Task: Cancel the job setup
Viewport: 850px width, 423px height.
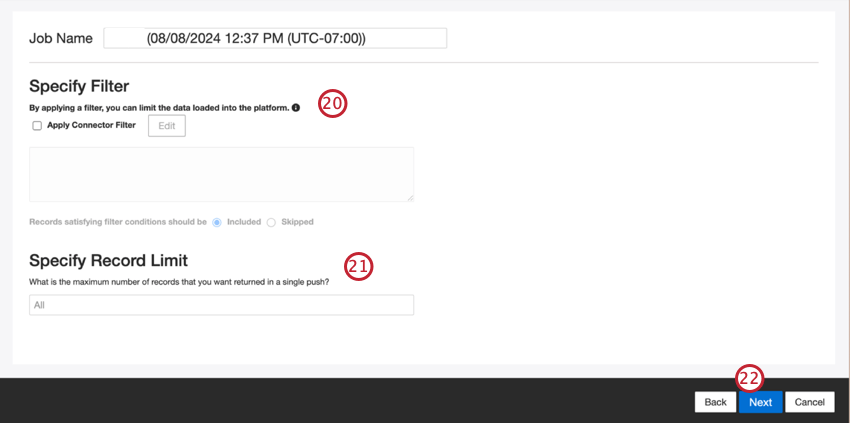Action: click(x=809, y=402)
